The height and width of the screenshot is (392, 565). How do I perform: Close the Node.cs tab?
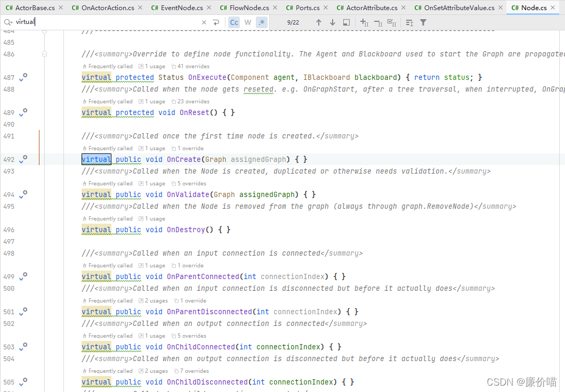pyautogui.click(x=553, y=7)
